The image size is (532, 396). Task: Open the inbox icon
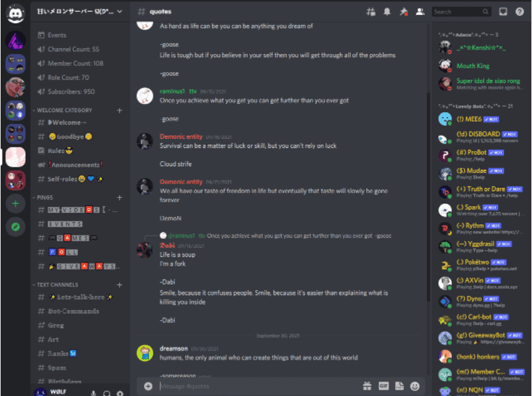coord(503,12)
